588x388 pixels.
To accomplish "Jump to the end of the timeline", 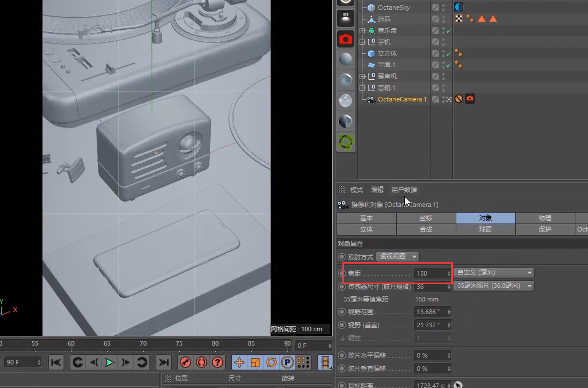I will tap(164, 362).
